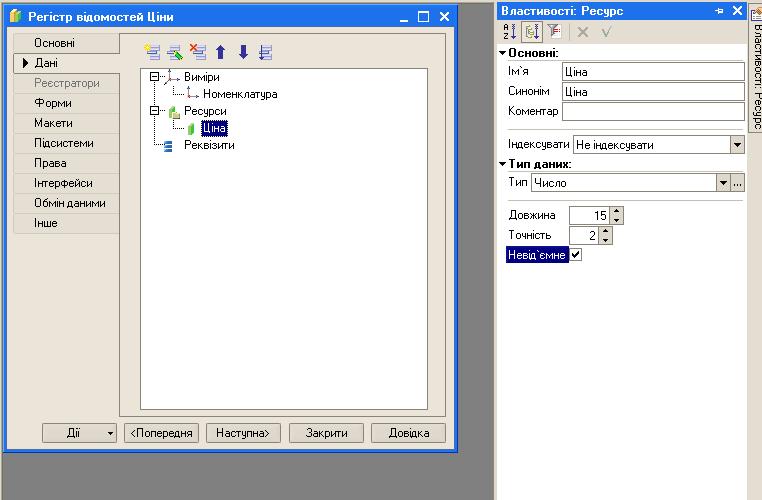Click the Синонім input field
The image size is (762, 500).
(x=653, y=92)
